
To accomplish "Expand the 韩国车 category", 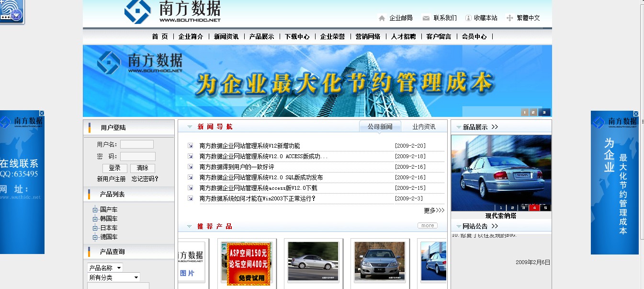I will coord(95,219).
